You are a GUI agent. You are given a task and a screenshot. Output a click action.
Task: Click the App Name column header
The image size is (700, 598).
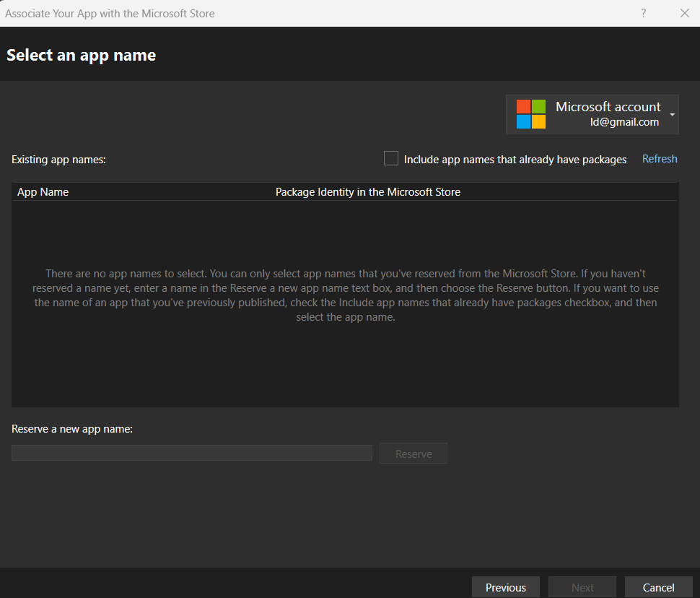click(42, 191)
